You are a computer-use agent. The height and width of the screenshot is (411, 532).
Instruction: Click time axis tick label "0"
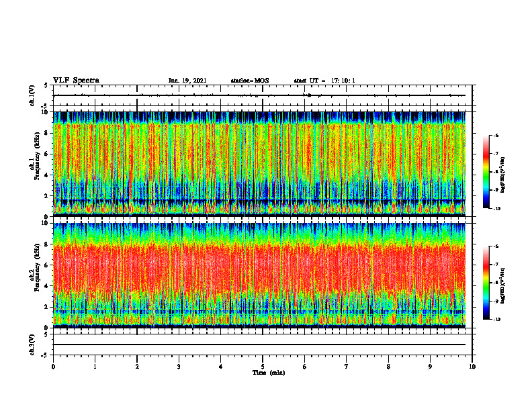[53, 367]
